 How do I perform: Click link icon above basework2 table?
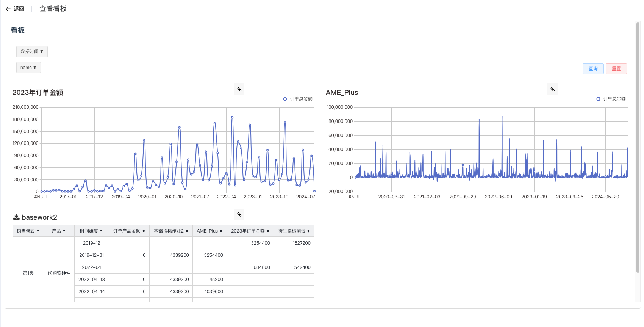pos(239,215)
